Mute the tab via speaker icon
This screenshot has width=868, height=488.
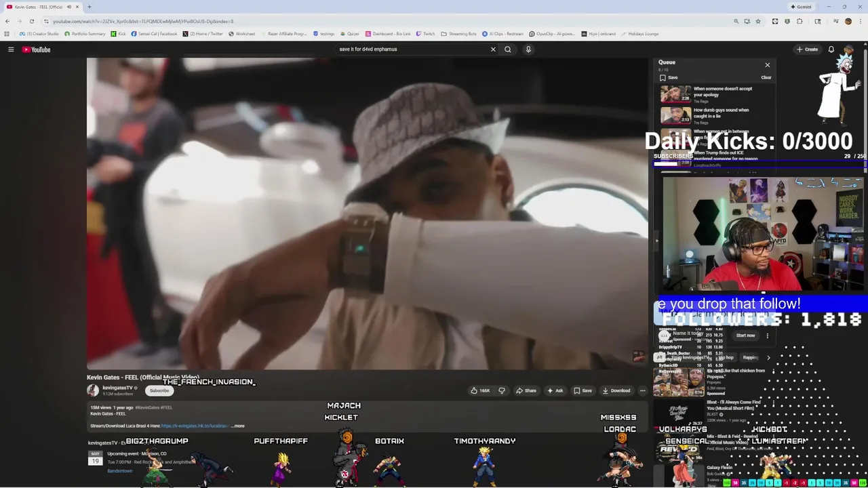[x=68, y=7]
